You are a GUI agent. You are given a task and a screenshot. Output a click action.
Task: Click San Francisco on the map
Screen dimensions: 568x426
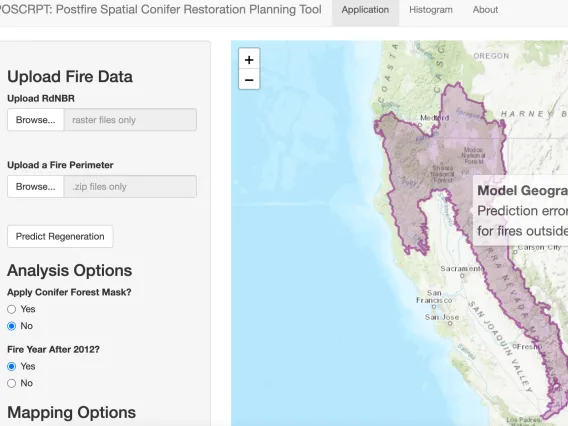tap(434, 297)
